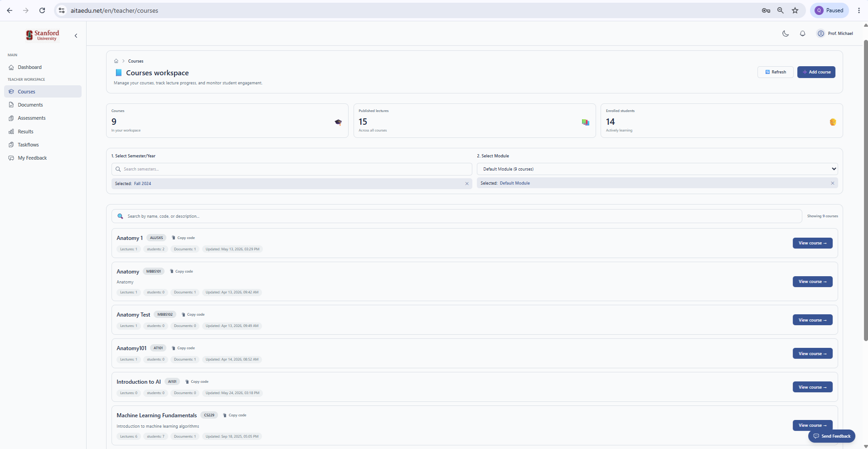This screenshot has width=868, height=449.
Task: Copy code for Anatomy 1 course
Action: click(184, 238)
